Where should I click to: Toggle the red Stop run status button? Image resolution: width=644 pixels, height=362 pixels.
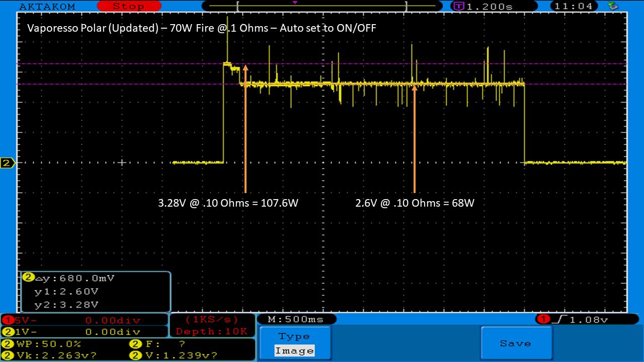pos(129,7)
